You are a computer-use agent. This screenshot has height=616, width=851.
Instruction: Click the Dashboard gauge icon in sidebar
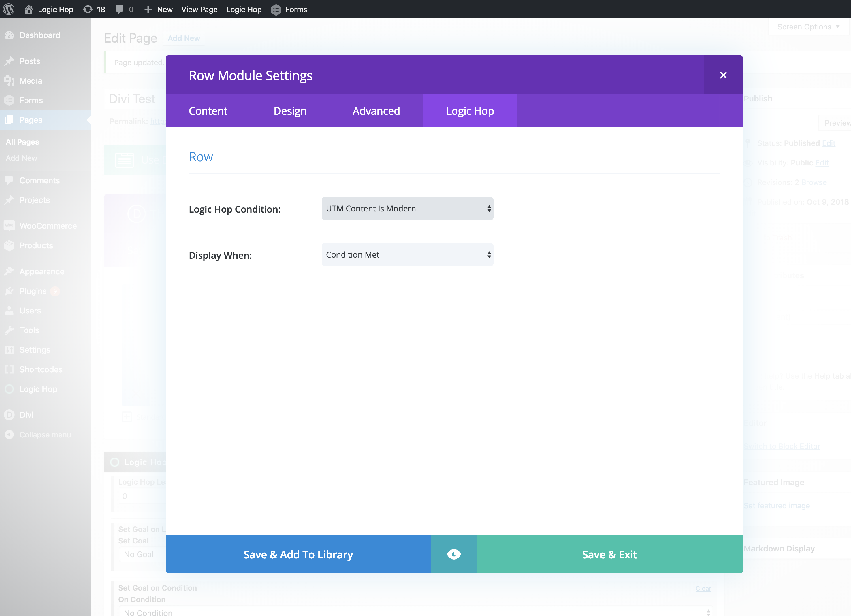(x=10, y=35)
